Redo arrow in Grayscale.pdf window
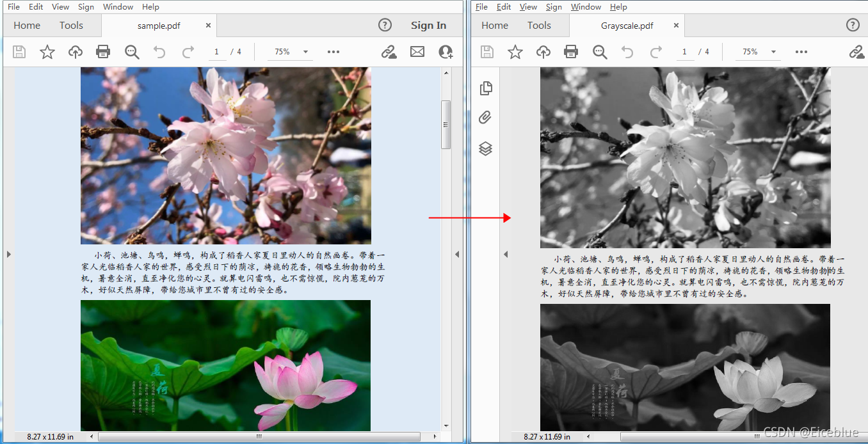This screenshot has width=868, height=444. tap(656, 52)
